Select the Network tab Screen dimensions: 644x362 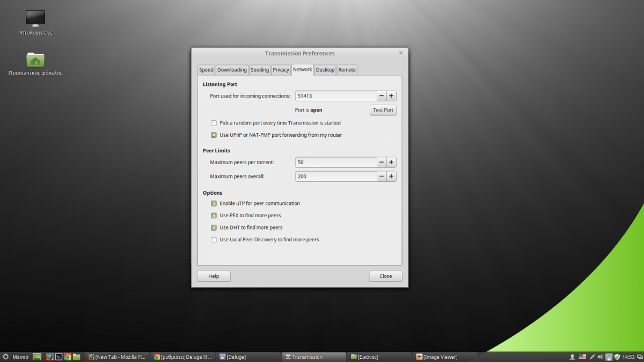coord(303,70)
